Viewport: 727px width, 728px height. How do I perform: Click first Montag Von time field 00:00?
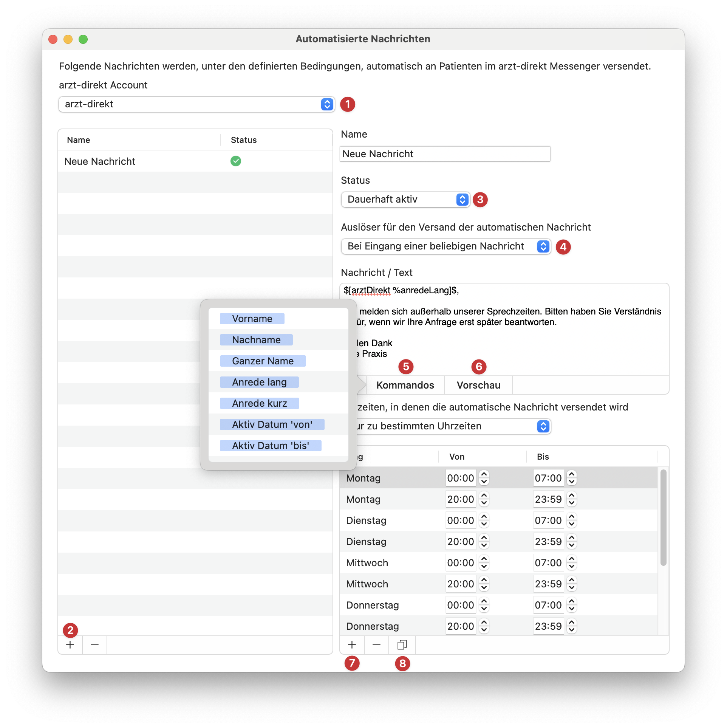click(x=461, y=478)
